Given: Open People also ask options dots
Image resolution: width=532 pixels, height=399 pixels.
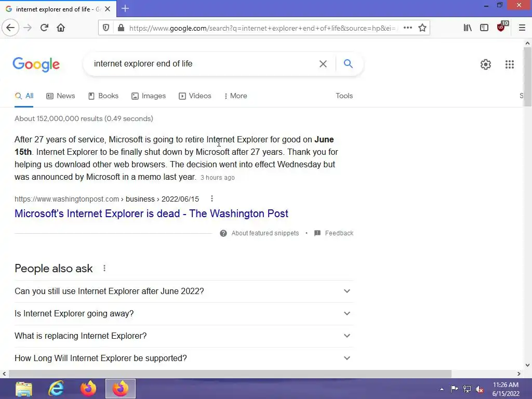Looking at the screenshot, I should click(104, 269).
